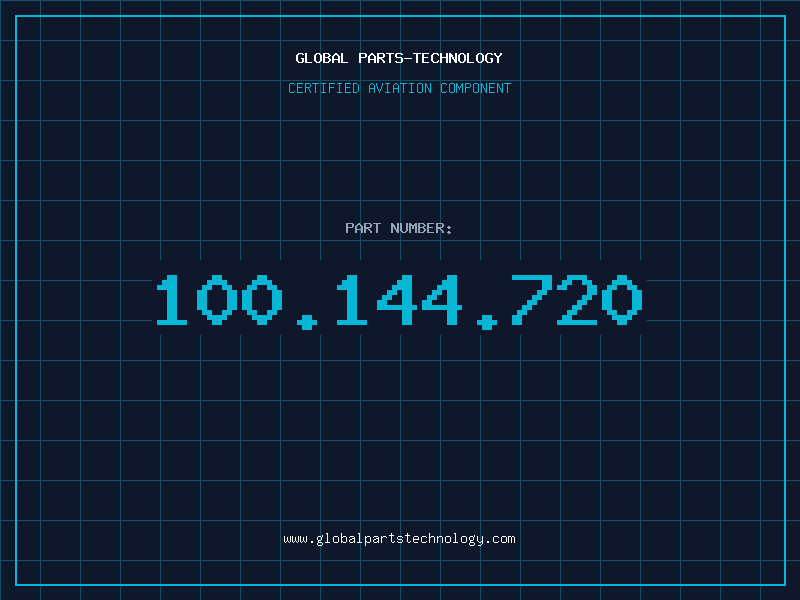Image resolution: width=800 pixels, height=600 pixels.
Task: Click the PART NUMBER: label
Action: [399, 228]
